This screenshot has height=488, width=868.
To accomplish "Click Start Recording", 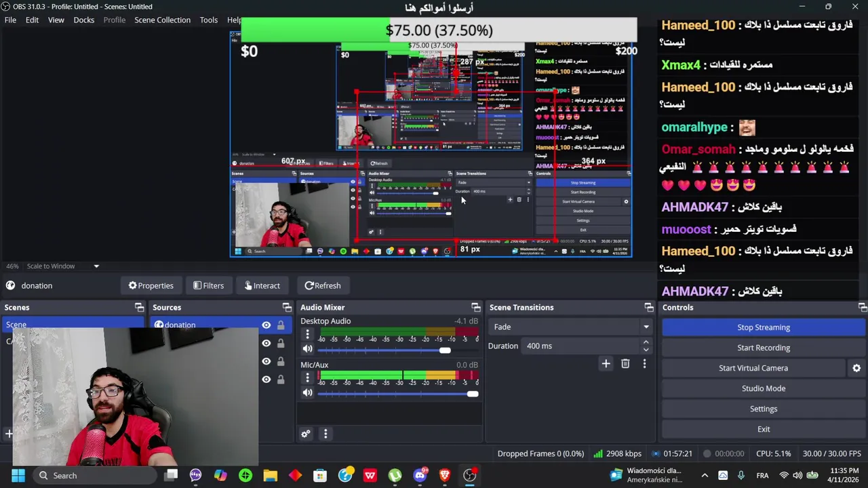I will (x=764, y=348).
